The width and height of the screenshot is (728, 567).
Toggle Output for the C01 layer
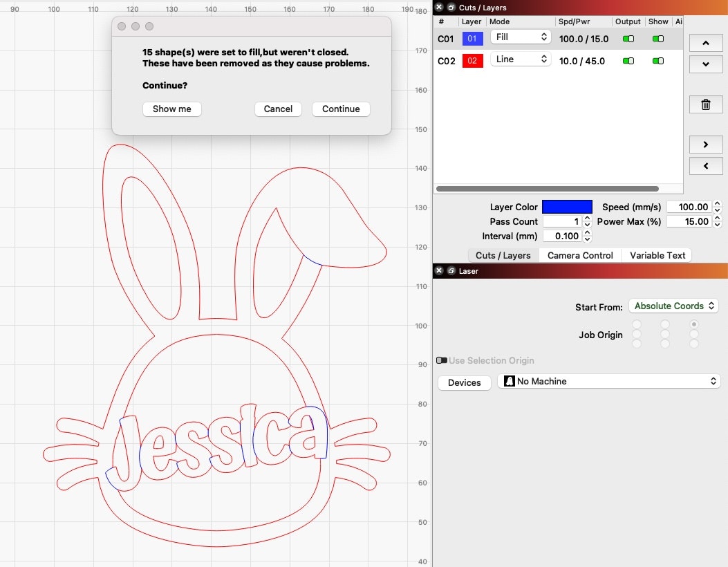coord(628,39)
